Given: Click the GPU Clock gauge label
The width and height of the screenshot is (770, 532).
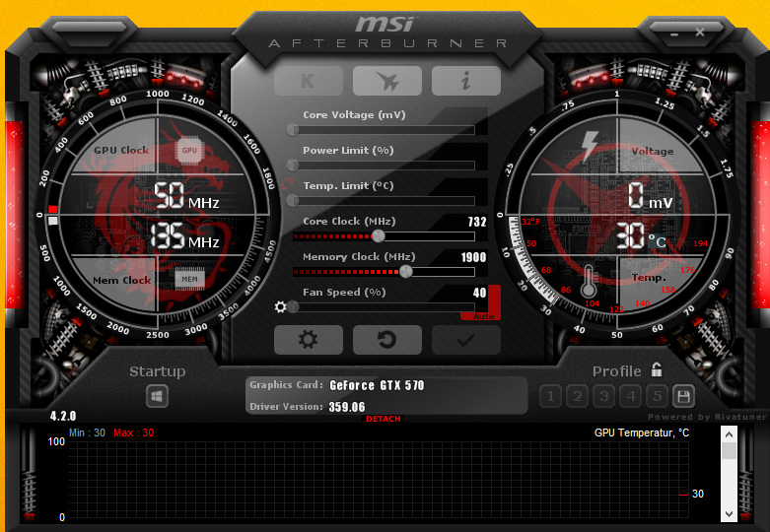Looking at the screenshot, I should pos(121,150).
